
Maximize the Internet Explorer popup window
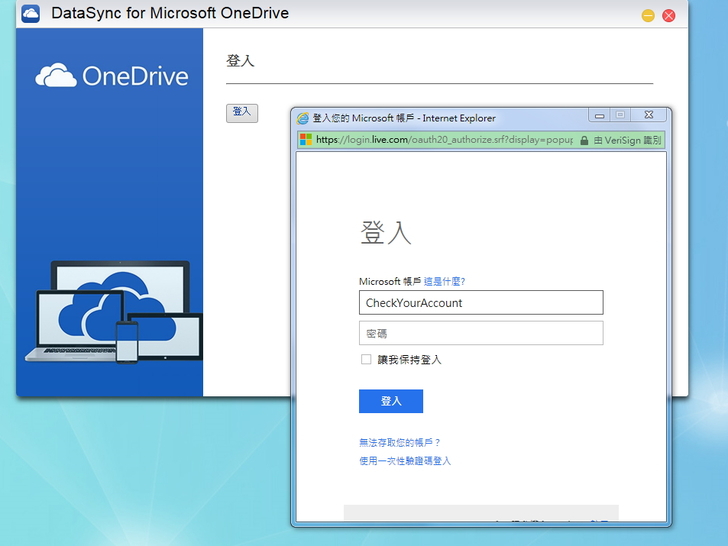point(620,115)
